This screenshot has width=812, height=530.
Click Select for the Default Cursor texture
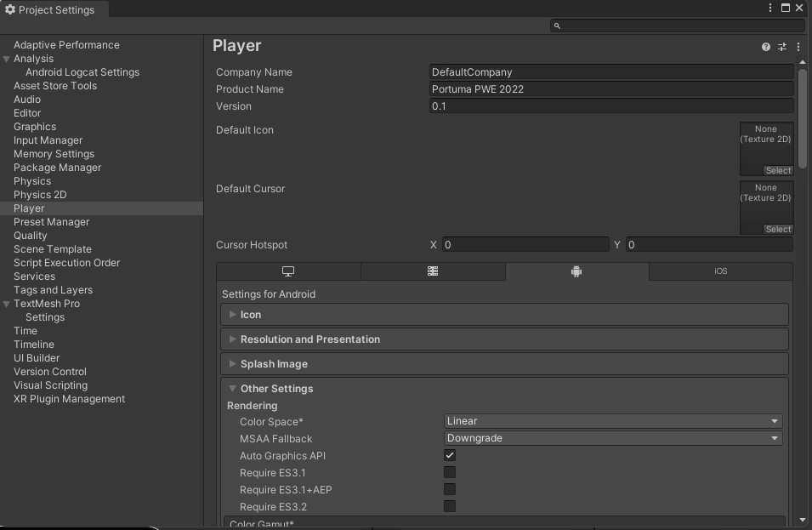(x=778, y=229)
